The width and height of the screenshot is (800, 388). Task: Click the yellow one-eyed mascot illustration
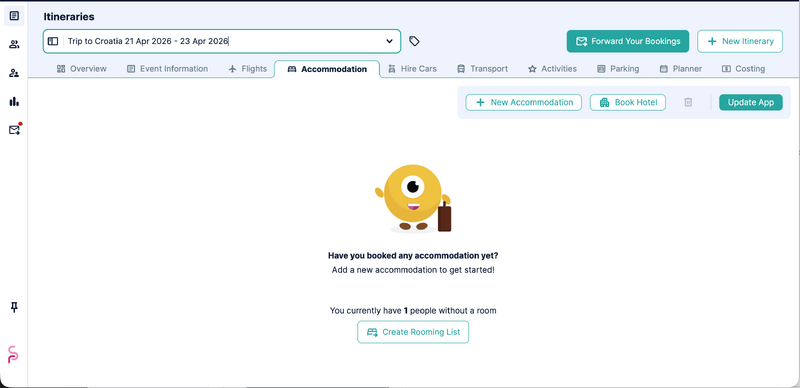pos(413,199)
